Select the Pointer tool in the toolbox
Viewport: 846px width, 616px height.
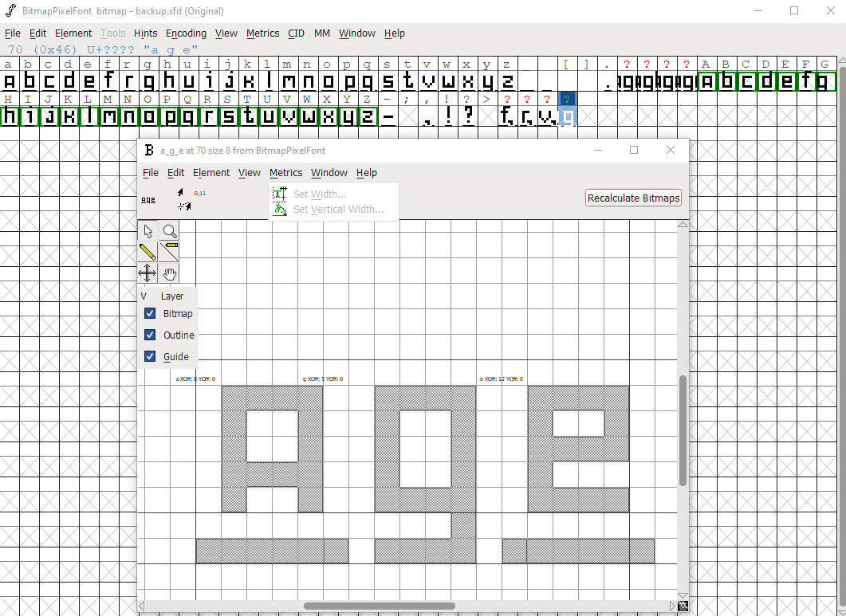[x=148, y=230]
